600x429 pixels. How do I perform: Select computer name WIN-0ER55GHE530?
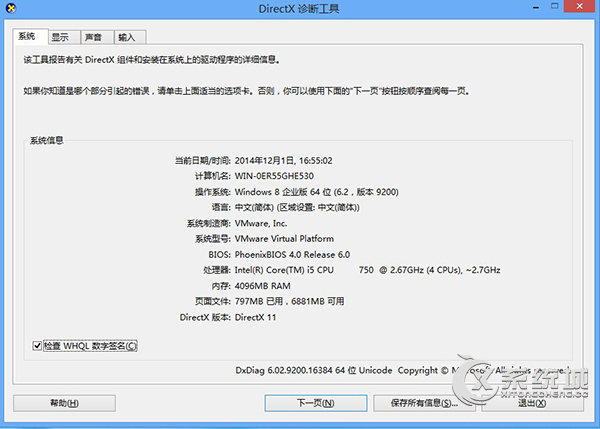(274, 176)
